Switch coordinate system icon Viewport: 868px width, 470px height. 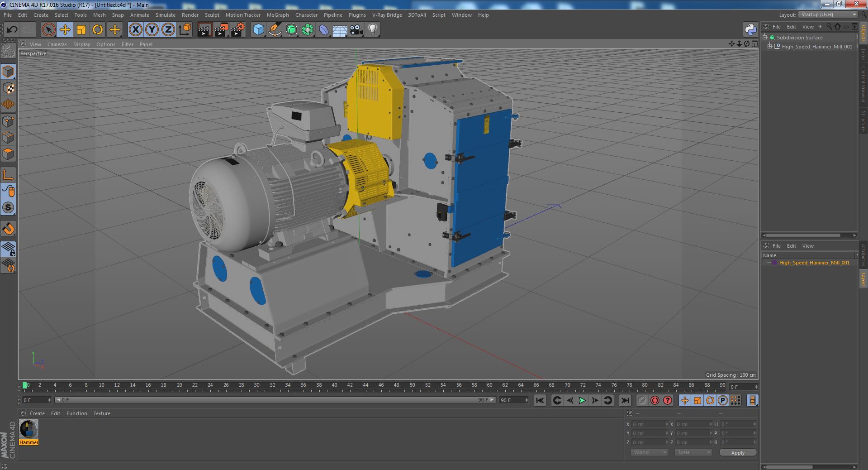185,30
